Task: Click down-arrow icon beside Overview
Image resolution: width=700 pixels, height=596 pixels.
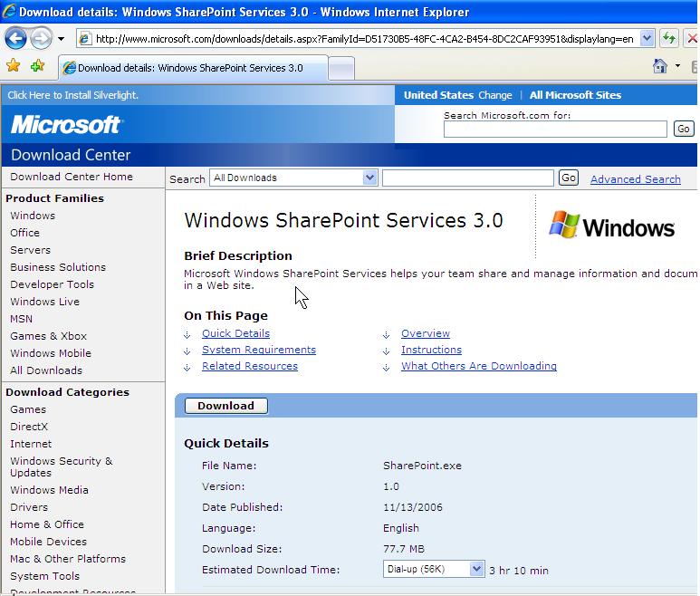Action: [x=386, y=335]
